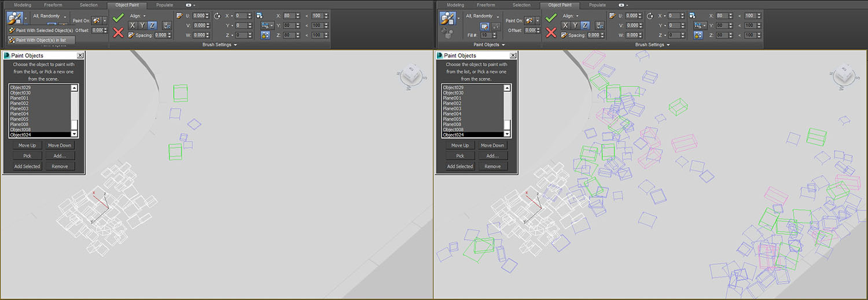The height and width of the screenshot is (300, 868).
Task: Open the 'All, Randomly' dropdown in left ribbon
Action: tap(49, 16)
